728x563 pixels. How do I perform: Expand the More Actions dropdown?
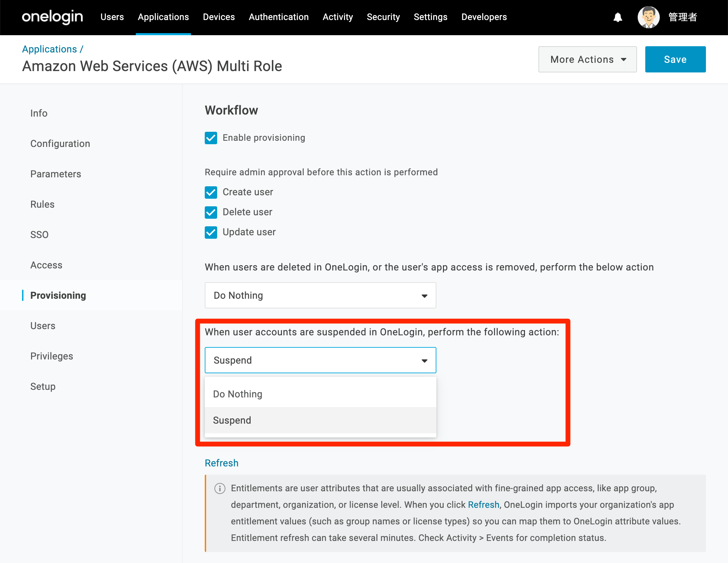point(587,59)
